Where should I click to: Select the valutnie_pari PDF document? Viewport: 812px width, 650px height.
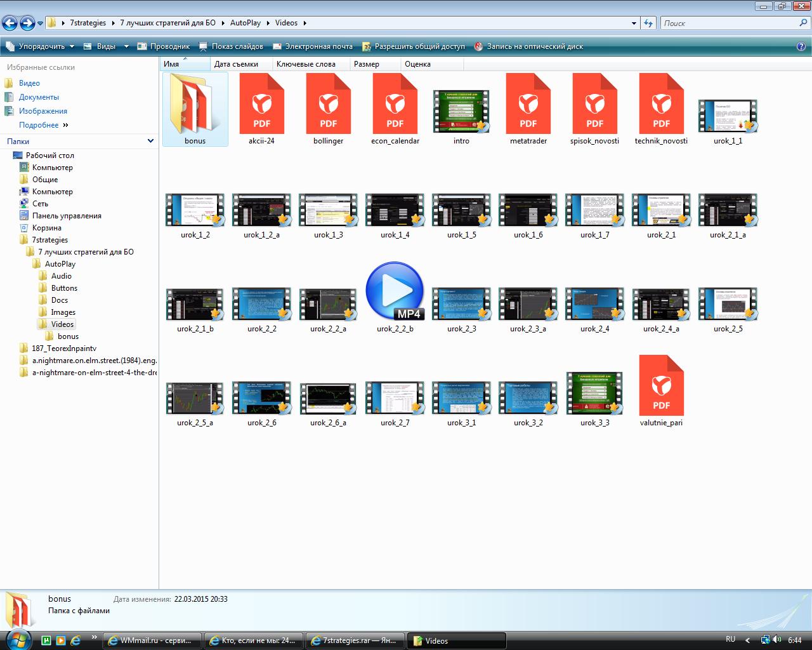661,386
